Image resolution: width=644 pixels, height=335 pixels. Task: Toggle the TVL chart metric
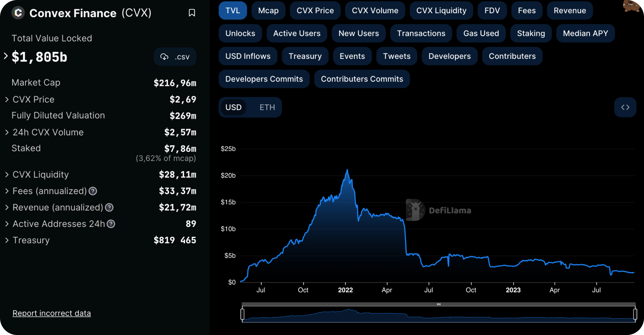tap(233, 11)
